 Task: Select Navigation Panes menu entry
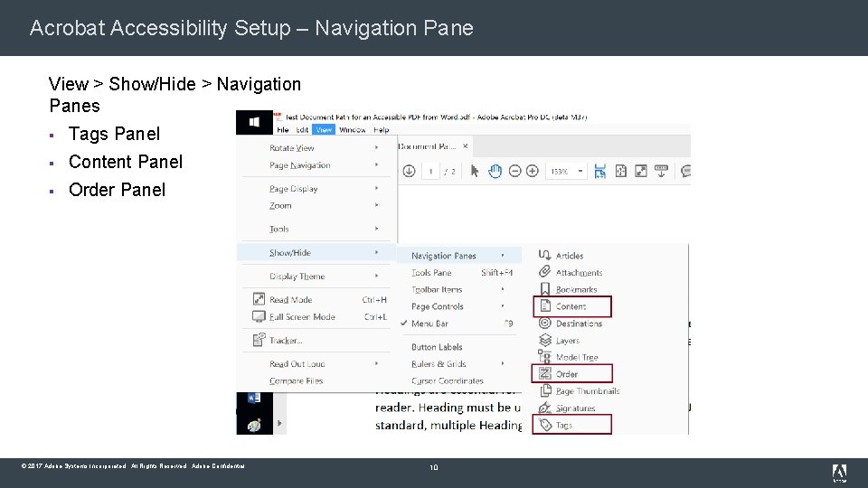coord(459,255)
